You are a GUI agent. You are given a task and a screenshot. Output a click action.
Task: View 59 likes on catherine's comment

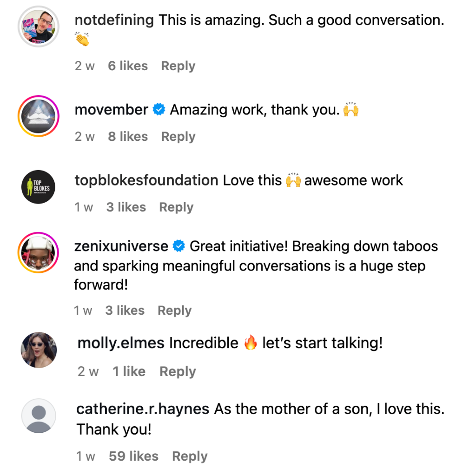133,456
